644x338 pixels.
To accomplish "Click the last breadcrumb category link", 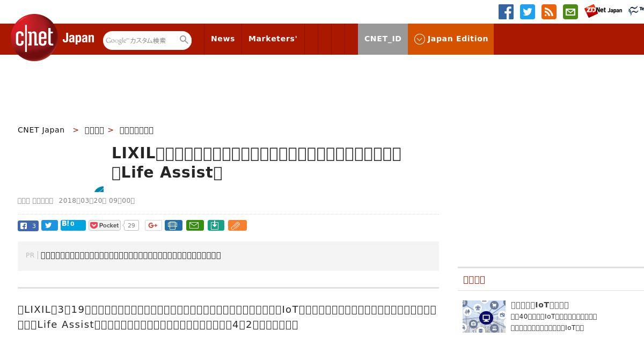I will pyautogui.click(x=136, y=130).
